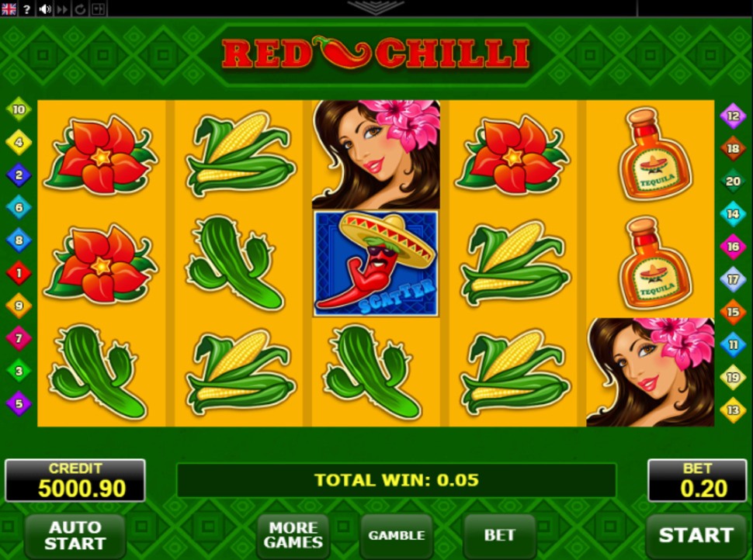Screen dimensions: 753x560
Task: Start the spin with START button
Action: 696,535
